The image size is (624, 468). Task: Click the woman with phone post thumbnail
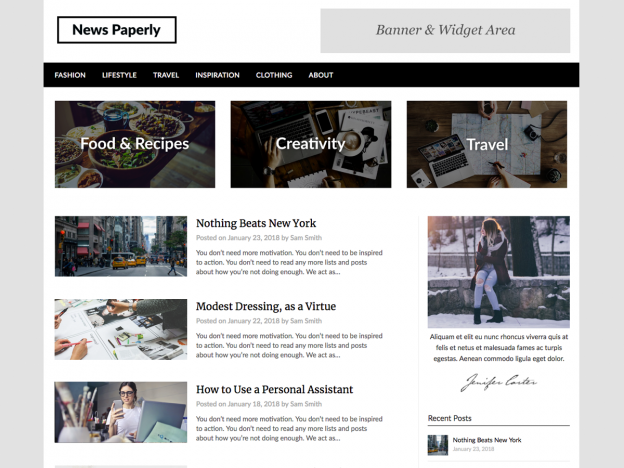coord(121,412)
